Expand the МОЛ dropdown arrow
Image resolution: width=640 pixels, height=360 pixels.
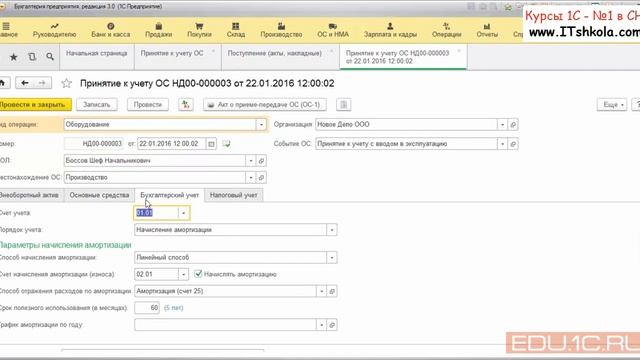[x=251, y=160]
